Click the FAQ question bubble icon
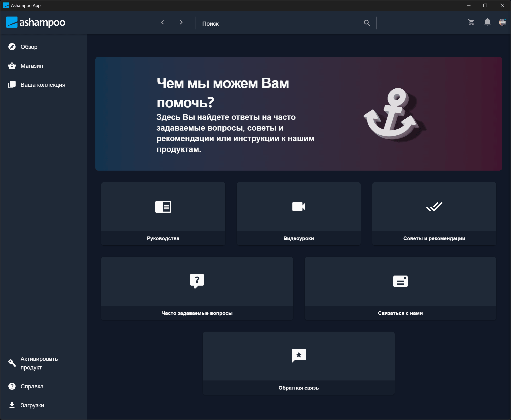The width and height of the screenshot is (511, 420). tap(197, 281)
